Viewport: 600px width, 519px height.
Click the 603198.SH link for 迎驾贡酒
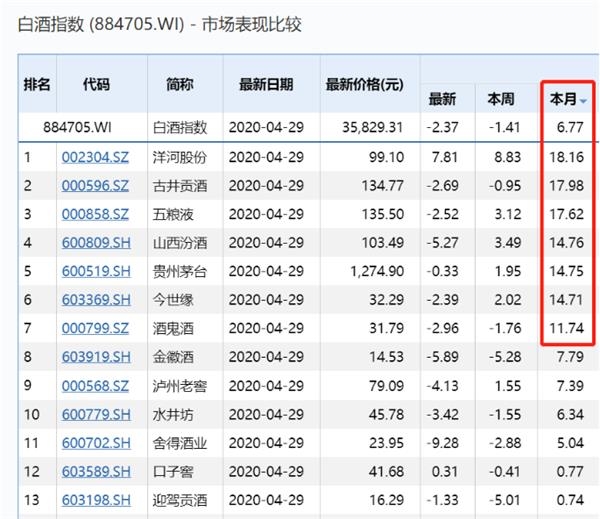(96, 498)
